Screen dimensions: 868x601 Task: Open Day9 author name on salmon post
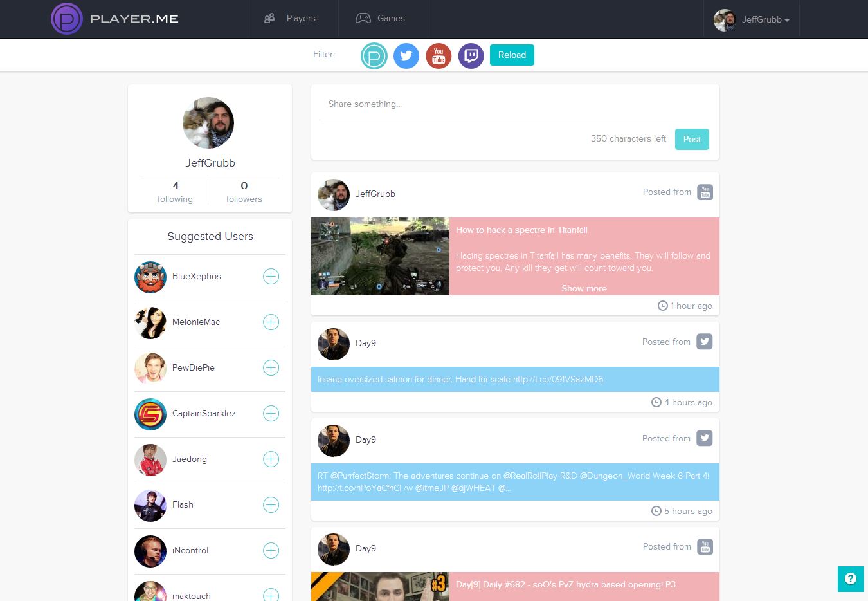pyautogui.click(x=366, y=343)
